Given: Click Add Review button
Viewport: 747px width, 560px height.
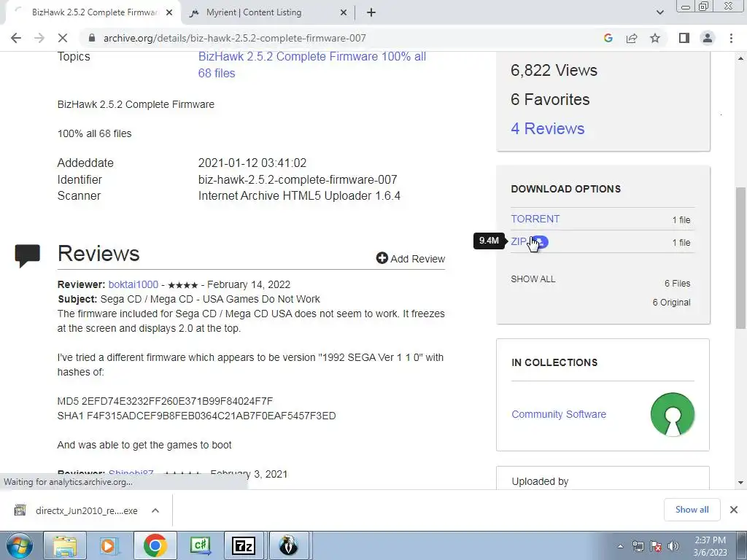Looking at the screenshot, I should (411, 259).
